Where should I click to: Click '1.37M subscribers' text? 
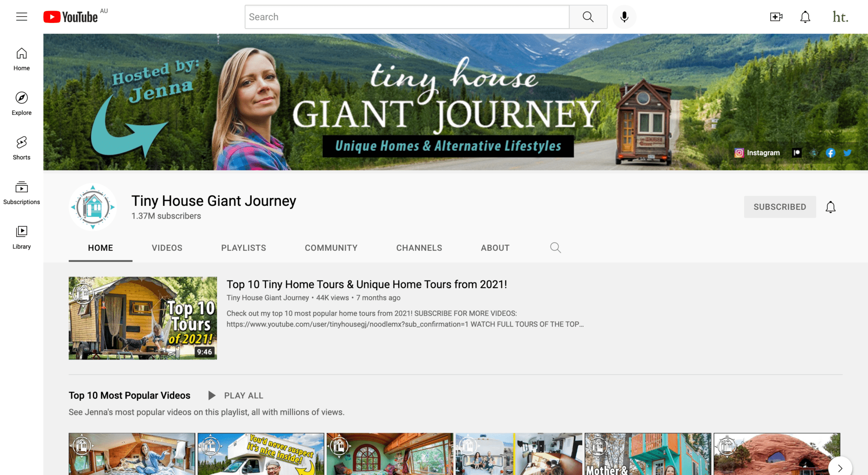click(166, 216)
